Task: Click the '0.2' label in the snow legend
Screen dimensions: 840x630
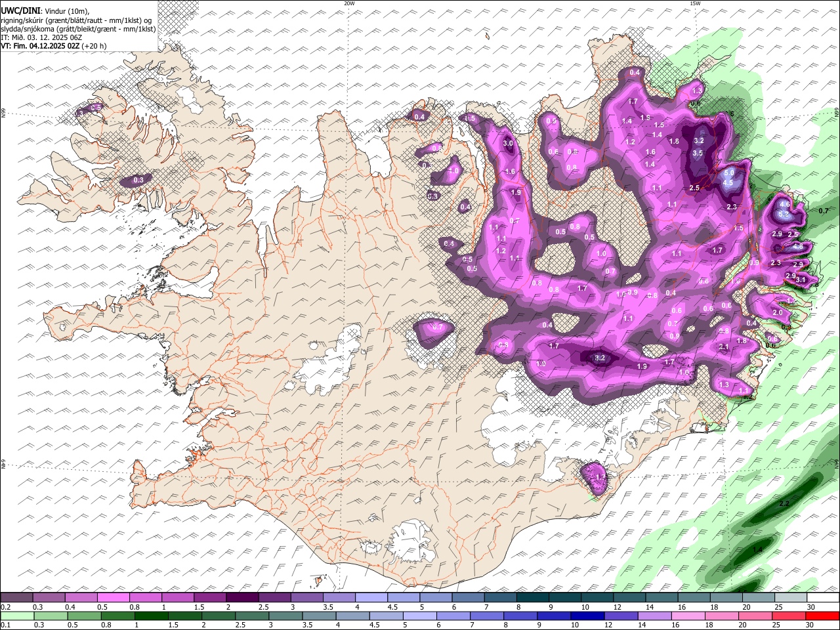Action: point(5,607)
